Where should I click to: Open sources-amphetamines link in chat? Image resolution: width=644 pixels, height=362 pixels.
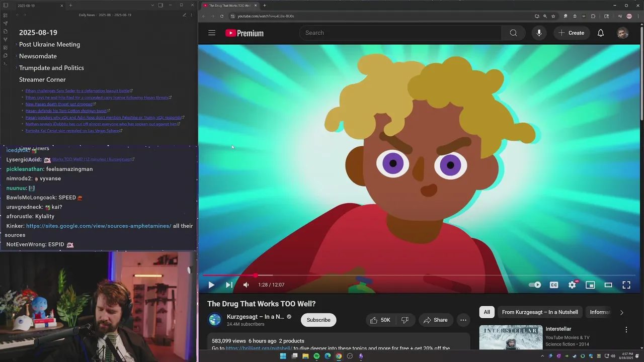coord(99,226)
